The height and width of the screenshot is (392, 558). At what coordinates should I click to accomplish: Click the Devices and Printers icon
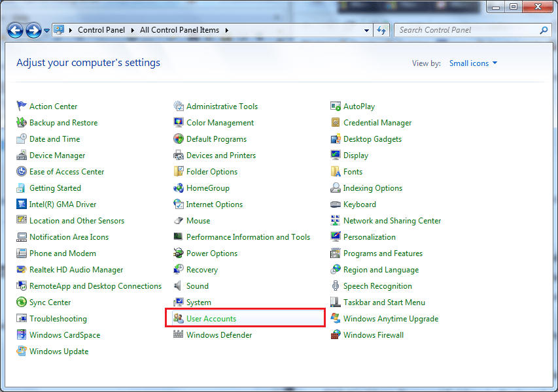(x=179, y=155)
